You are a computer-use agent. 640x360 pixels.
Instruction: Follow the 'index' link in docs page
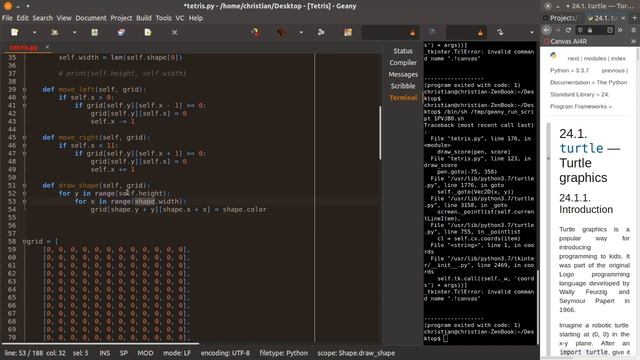coord(618,58)
